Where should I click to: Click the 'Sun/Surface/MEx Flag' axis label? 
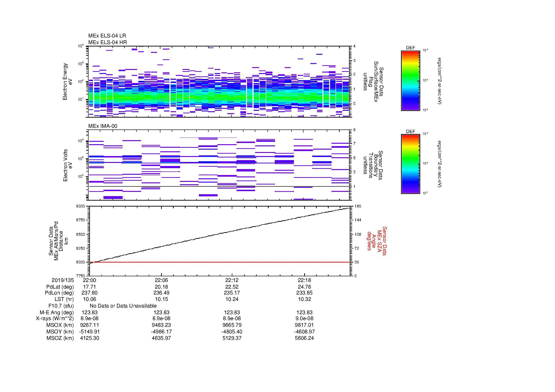[373, 82]
